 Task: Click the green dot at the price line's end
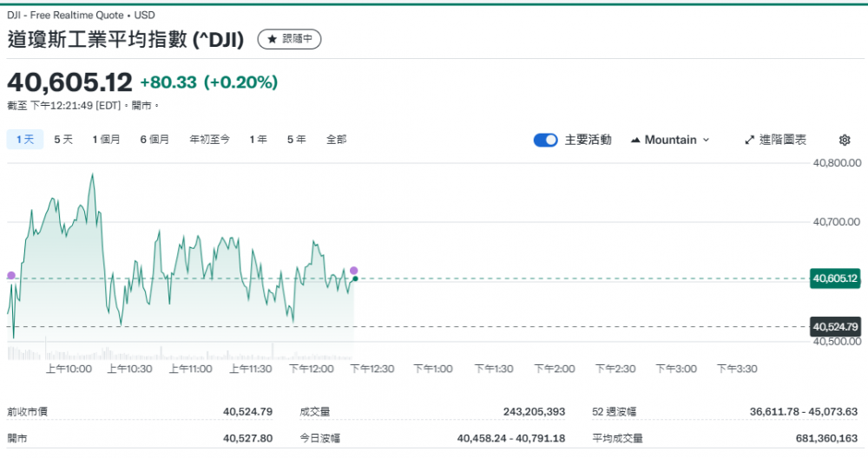tap(355, 278)
